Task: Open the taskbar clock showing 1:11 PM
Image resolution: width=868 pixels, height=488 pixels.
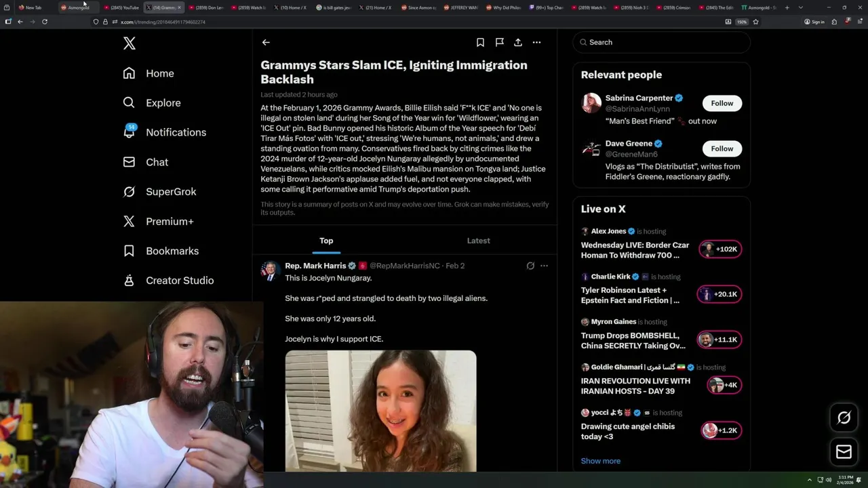Action: pyautogui.click(x=845, y=480)
